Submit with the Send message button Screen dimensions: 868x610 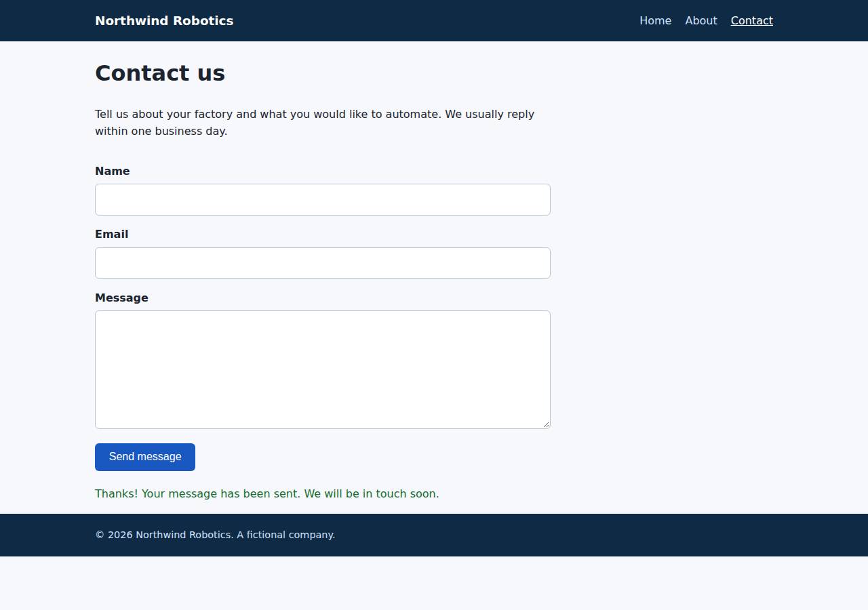point(145,457)
